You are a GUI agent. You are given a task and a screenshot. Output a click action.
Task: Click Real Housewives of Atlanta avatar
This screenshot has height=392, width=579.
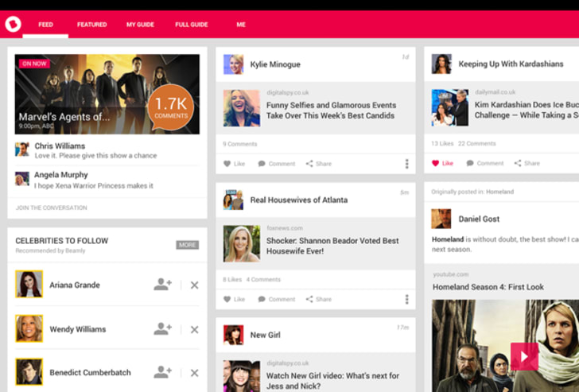(233, 200)
